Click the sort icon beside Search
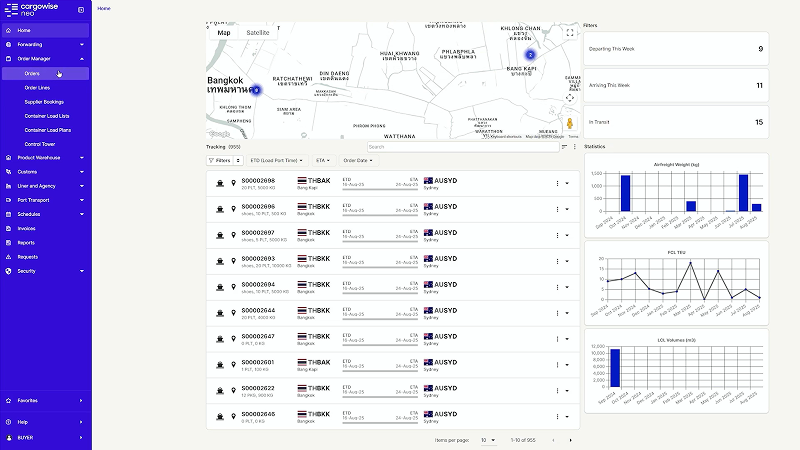Viewport: 800px width, 450px height. (564, 147)
